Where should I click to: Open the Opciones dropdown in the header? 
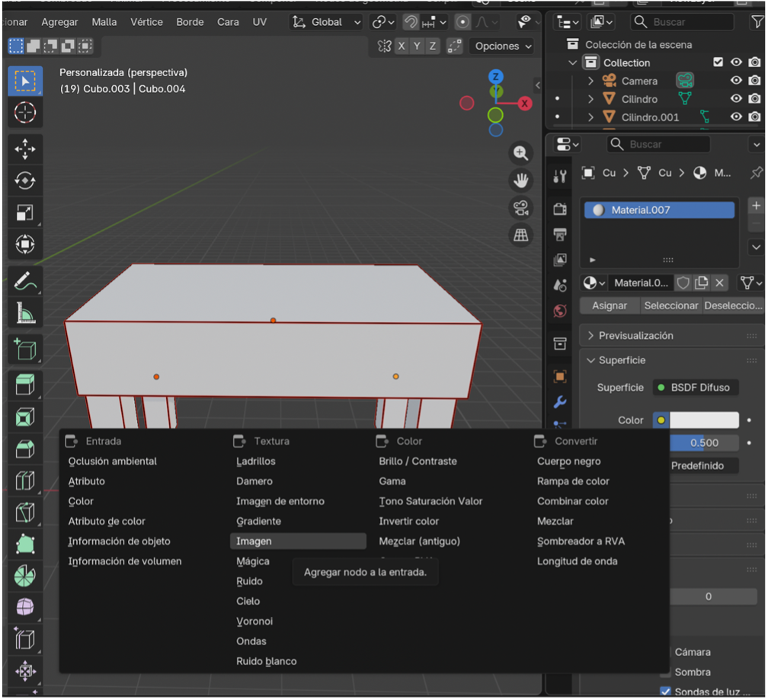501,46
